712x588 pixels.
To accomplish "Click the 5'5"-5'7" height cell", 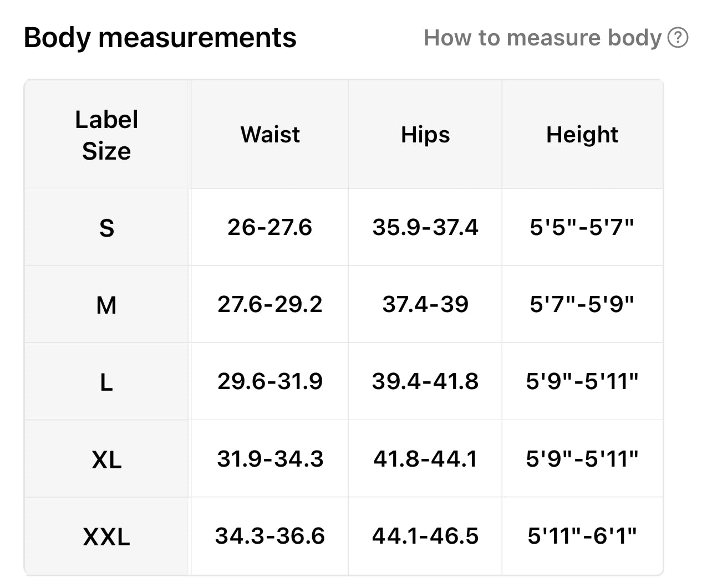I will click(582, 227).
